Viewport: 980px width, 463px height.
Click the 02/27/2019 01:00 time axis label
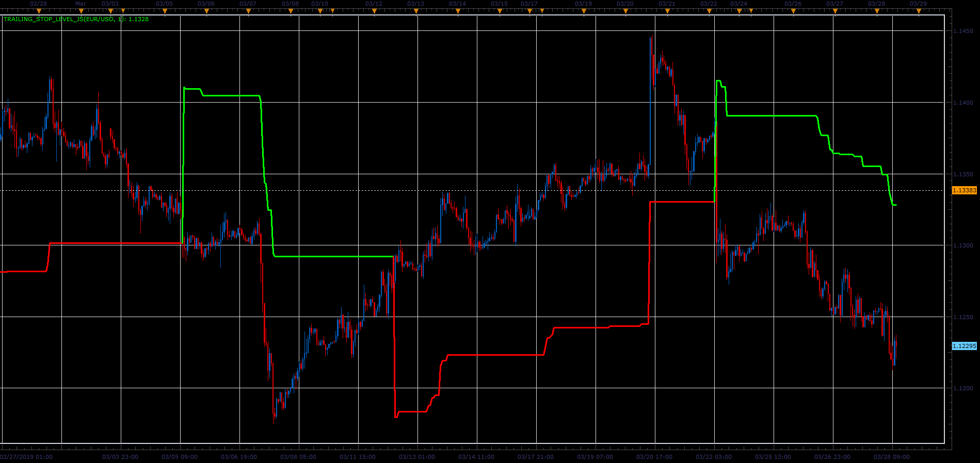pyautogui.click(x=26, y=457)
